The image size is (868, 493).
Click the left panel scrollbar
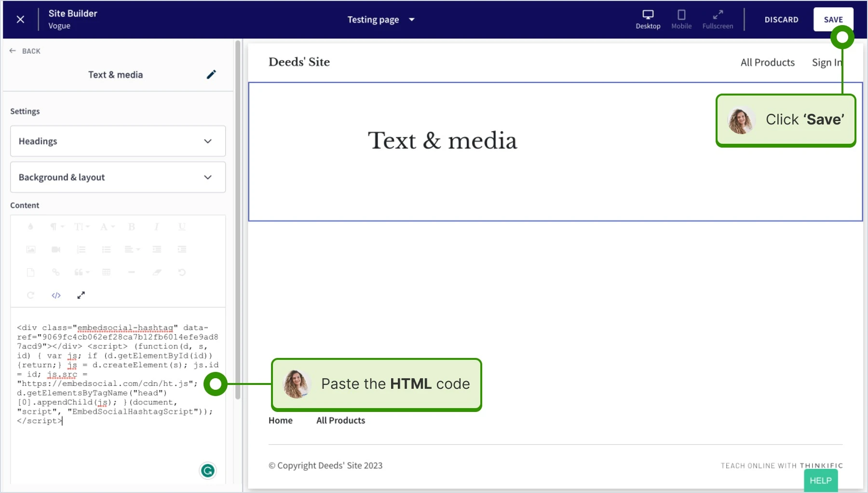pyautogui.click(x=238, y=220)
